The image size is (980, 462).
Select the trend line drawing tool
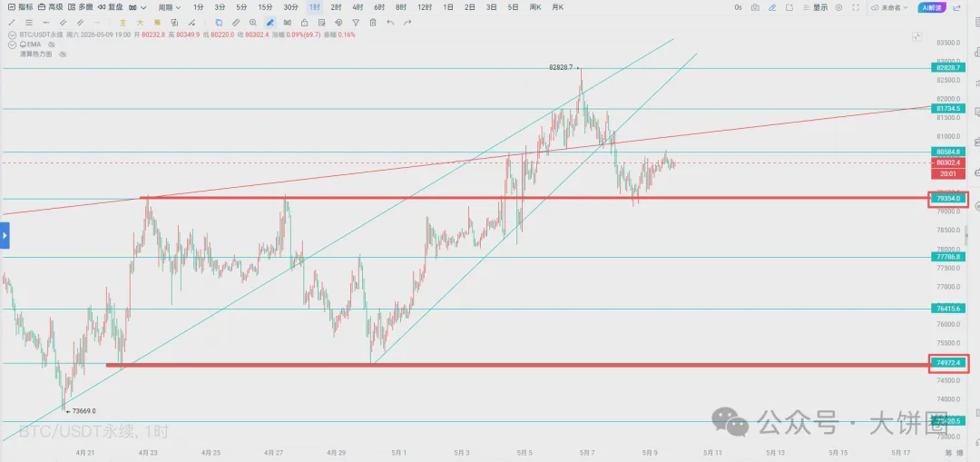11,23
